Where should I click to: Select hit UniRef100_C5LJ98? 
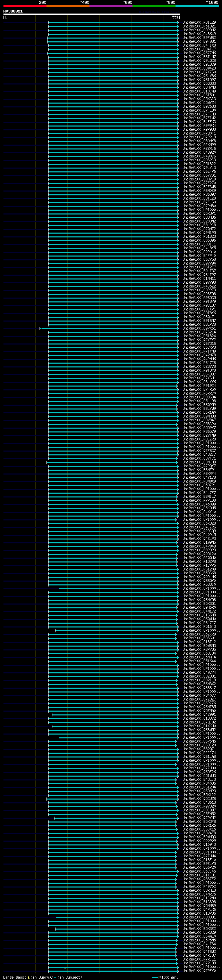[x=199, y=401]
